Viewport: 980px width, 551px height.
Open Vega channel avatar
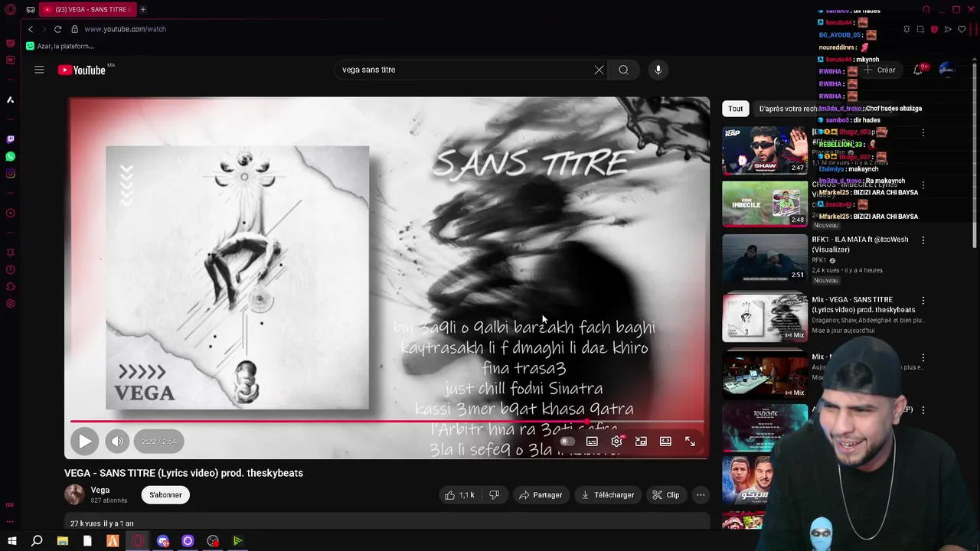click(x=74, y=494)
